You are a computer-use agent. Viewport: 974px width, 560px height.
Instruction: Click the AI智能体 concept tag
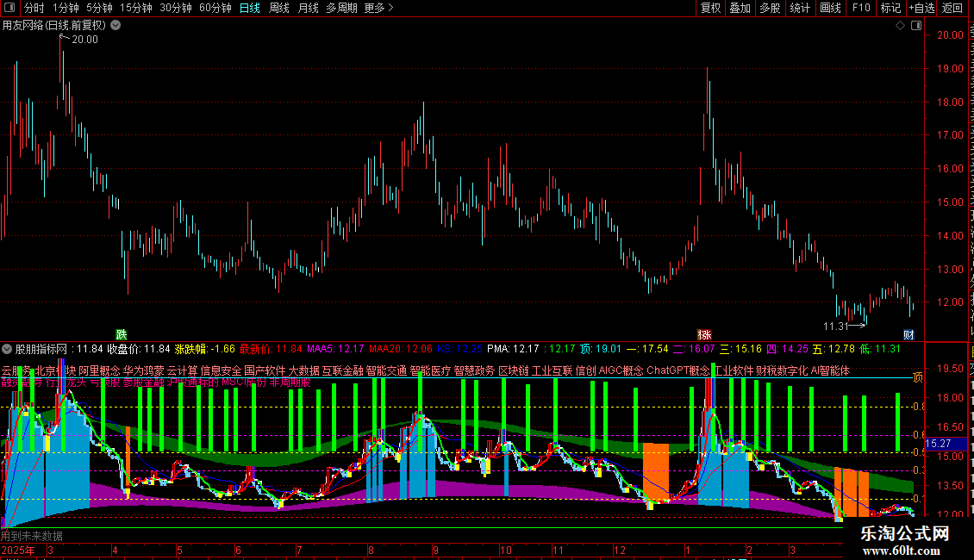point(831,370)
